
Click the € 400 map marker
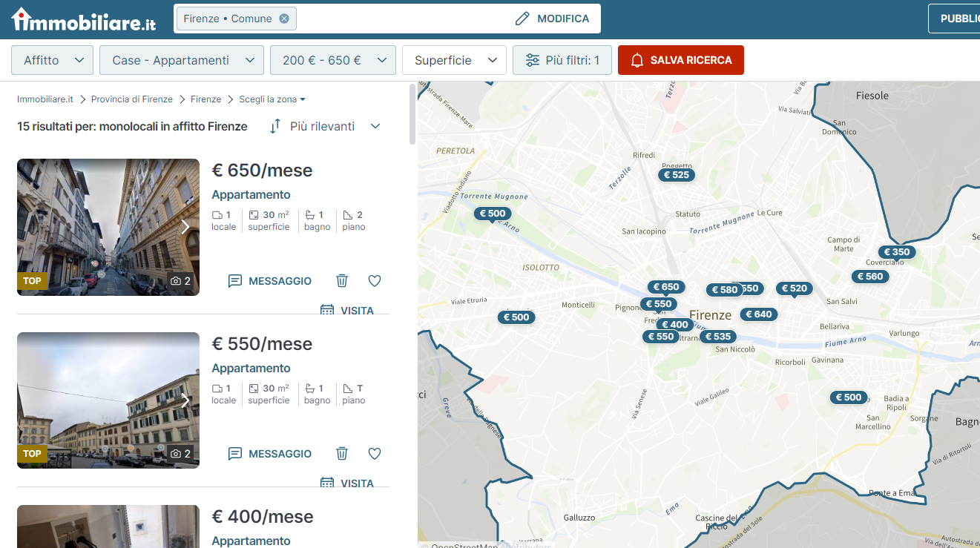click(x=675, y=325)
